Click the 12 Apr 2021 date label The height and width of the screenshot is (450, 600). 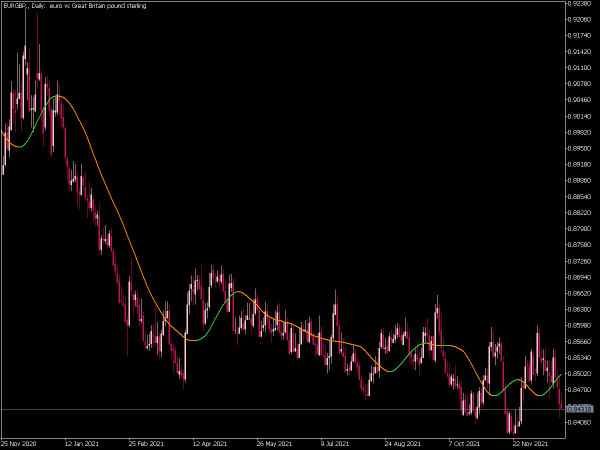coord(210,444)
